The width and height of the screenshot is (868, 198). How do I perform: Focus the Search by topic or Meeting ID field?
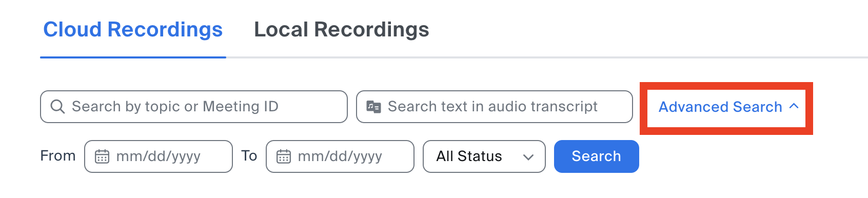[194, 107]
